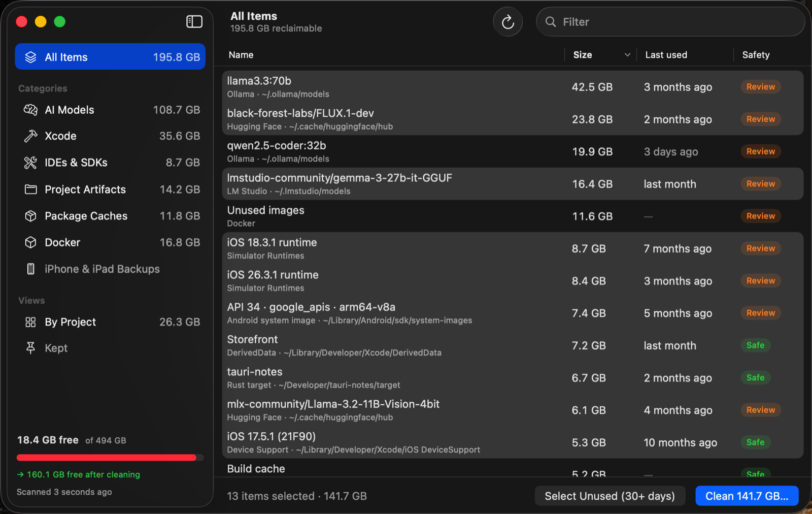Select the API 34 google_apis row
Image resolution: width=812 pixels, height=514 pixels.
[x=513, y=313]
